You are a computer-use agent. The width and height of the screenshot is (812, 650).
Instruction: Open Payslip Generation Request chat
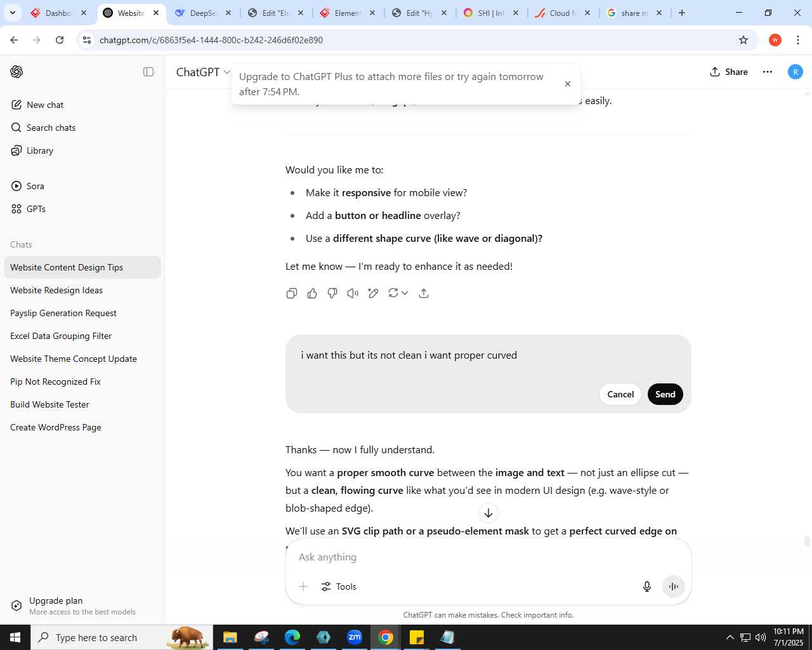click(82, 313)
